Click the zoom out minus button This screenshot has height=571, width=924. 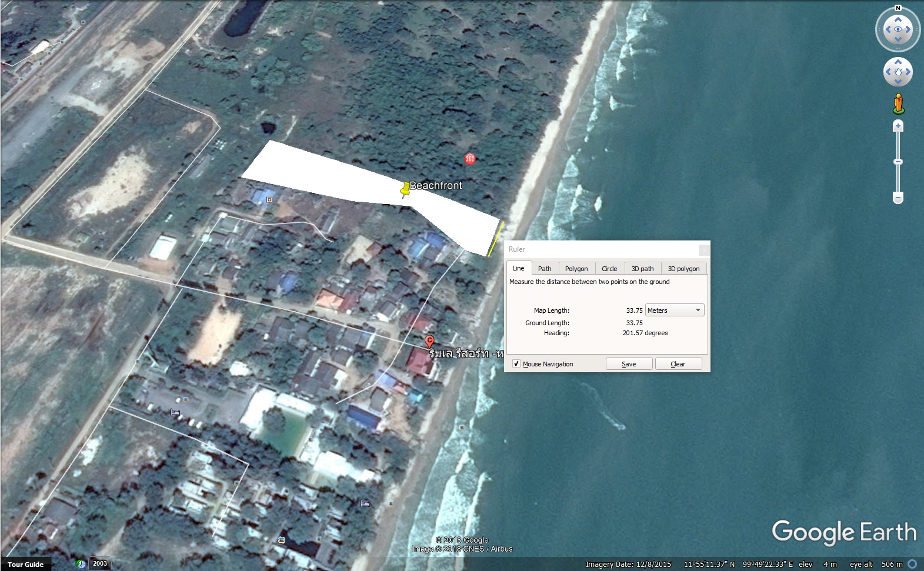tap(898, 198)
